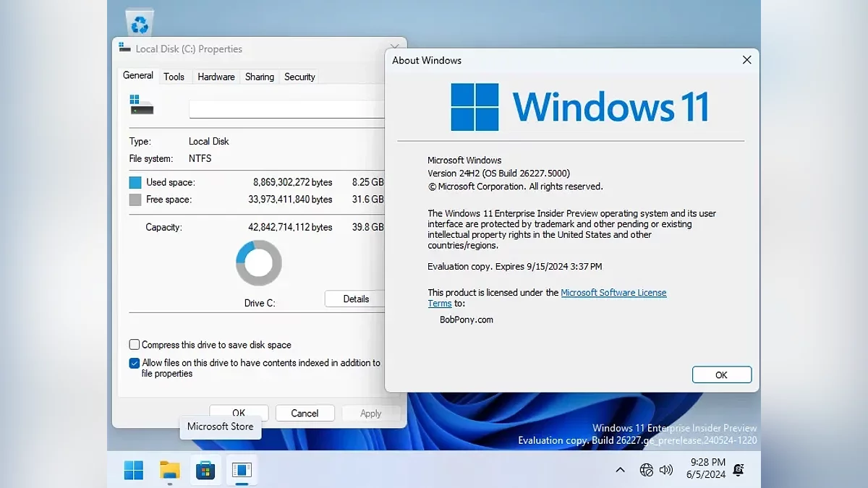Cancel the Local Disk Properties dialog
This screenshot has height=488, width=868.
tap(305, 414)
